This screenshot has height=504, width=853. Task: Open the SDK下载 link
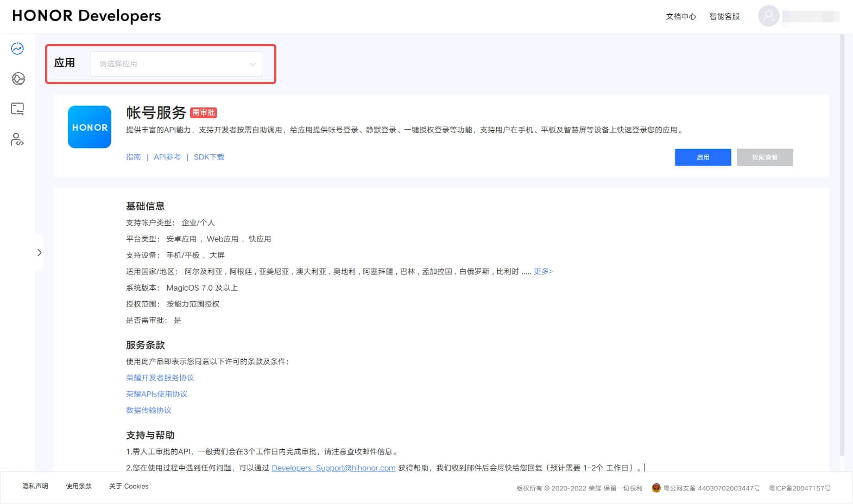point(209,157)
